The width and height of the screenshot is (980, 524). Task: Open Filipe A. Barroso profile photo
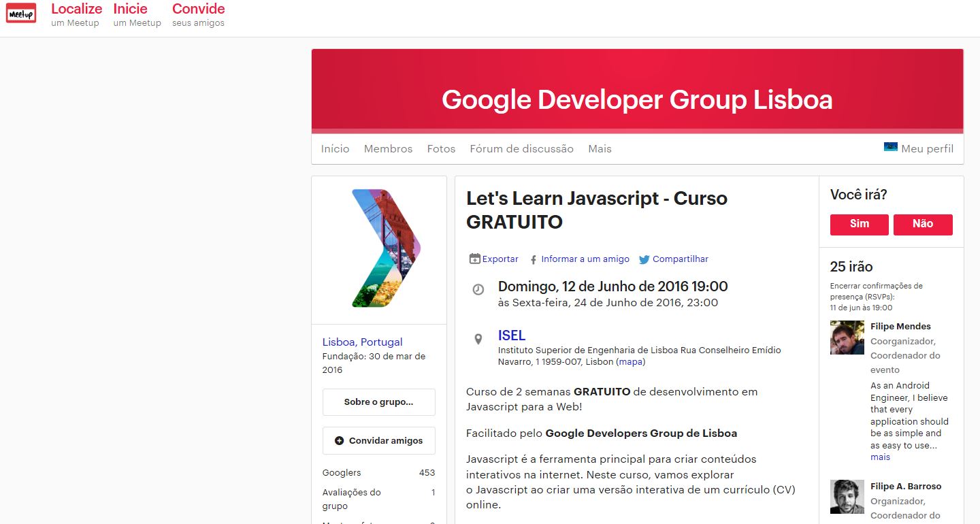tap(847, 497)
